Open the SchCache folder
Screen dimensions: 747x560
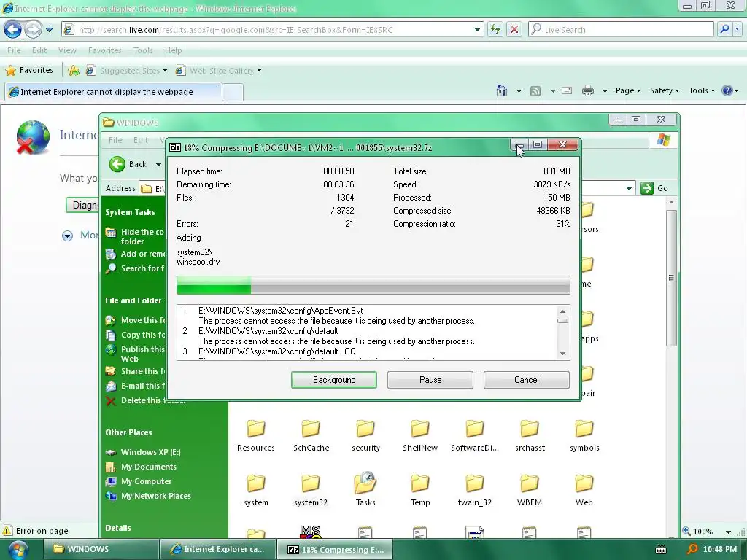(x=311, y=436)
